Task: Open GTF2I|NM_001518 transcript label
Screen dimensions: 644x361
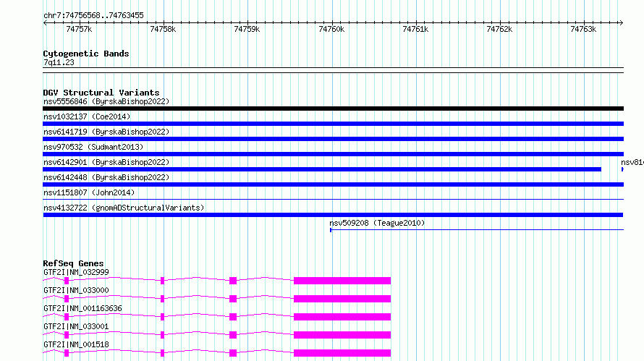Action: coord(77,344)
